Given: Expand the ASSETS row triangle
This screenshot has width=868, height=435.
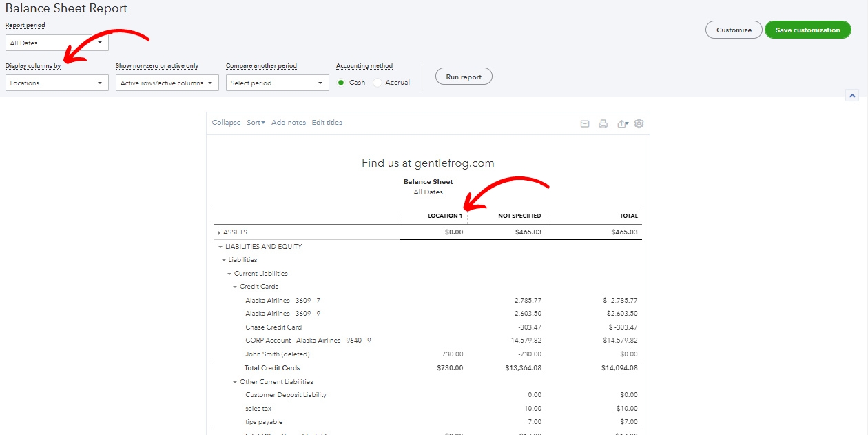Looking at the screenshot, I should coord(219,233).
